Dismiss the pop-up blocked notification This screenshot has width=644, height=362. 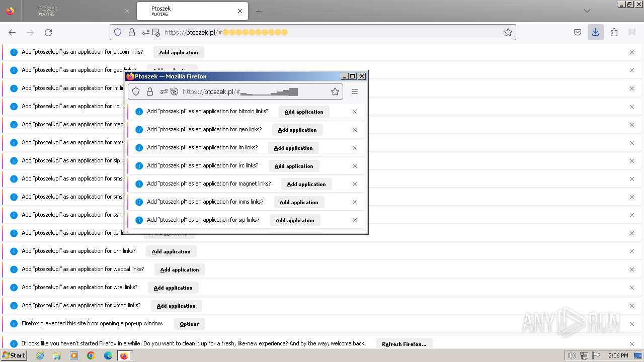click(x=632, y=324)
